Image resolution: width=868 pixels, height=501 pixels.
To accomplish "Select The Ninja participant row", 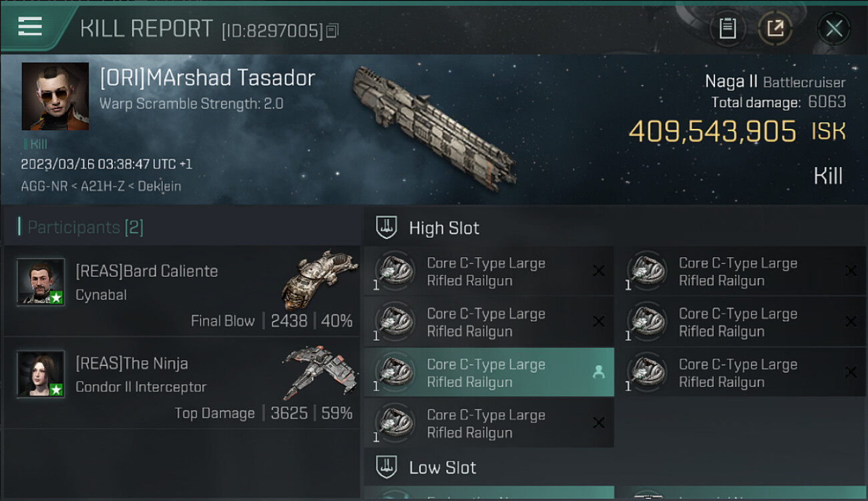I will pyautogui.click(x=182, y=382).
